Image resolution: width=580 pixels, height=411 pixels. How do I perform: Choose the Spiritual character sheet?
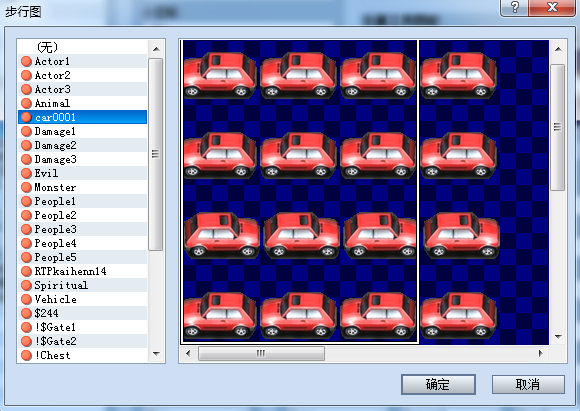click(82, 285)
